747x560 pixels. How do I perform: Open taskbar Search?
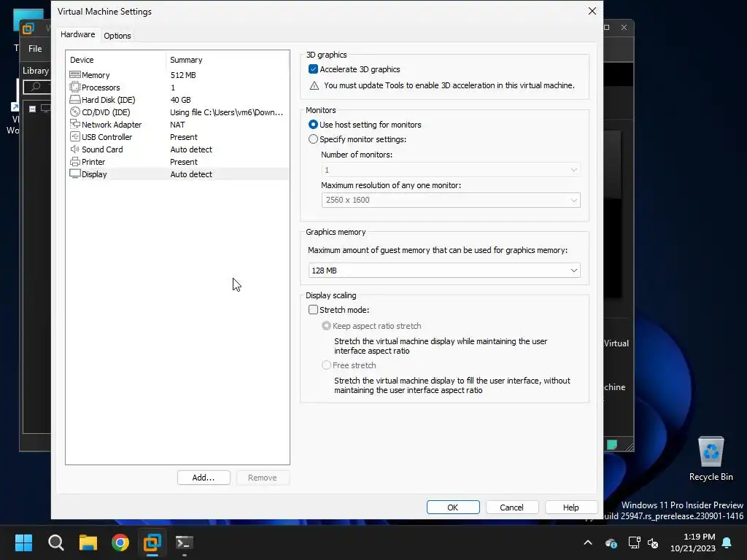[x=55, y=542]
